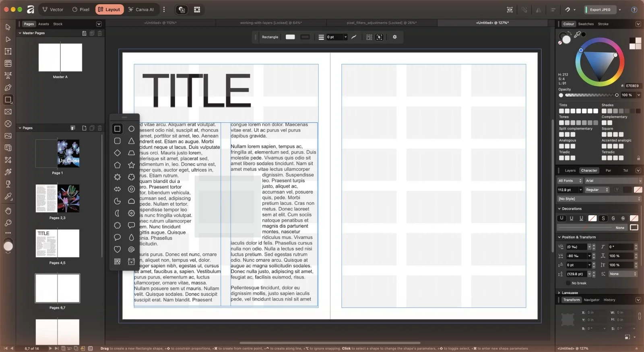This screenshot has width=644, height=352.
Task: Select the Table tool
Action: 8,63
